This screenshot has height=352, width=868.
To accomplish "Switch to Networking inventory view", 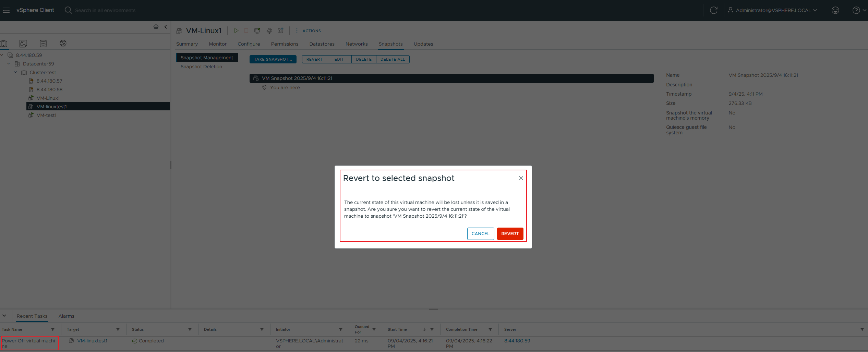I will pos(63,44).
